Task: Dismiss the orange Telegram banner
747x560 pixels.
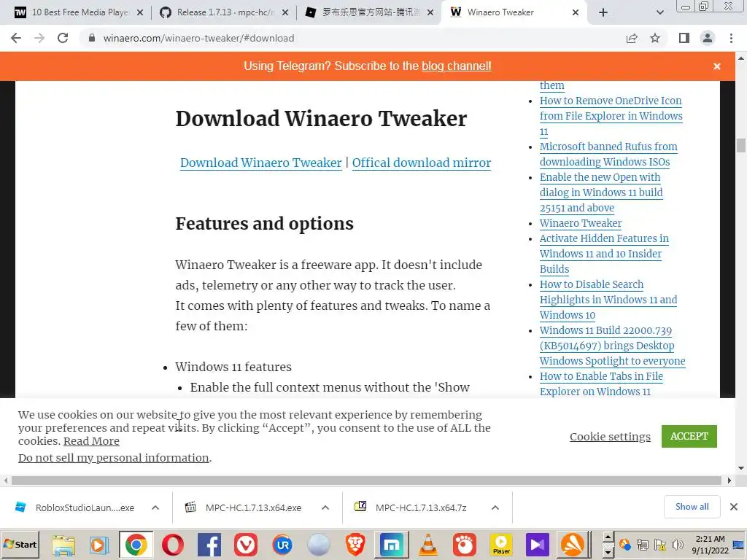Action: coord(717,66)
